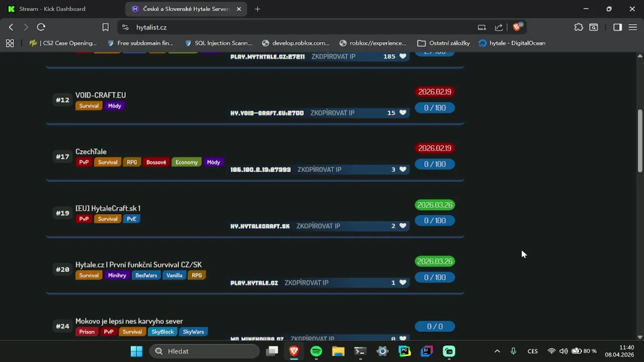Click the browser forward arrow
The height and width of the screenshot is (362, 644).
26,27
